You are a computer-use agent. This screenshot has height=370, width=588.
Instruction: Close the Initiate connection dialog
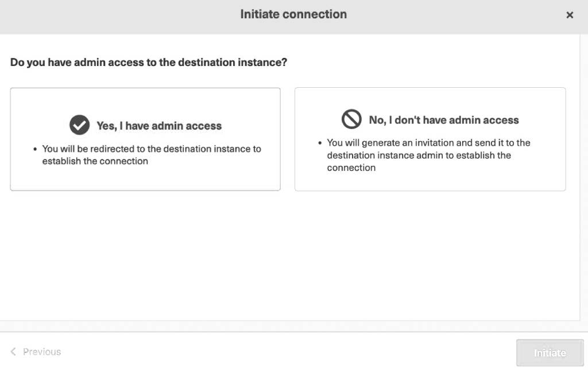click(x=569, y=15)
